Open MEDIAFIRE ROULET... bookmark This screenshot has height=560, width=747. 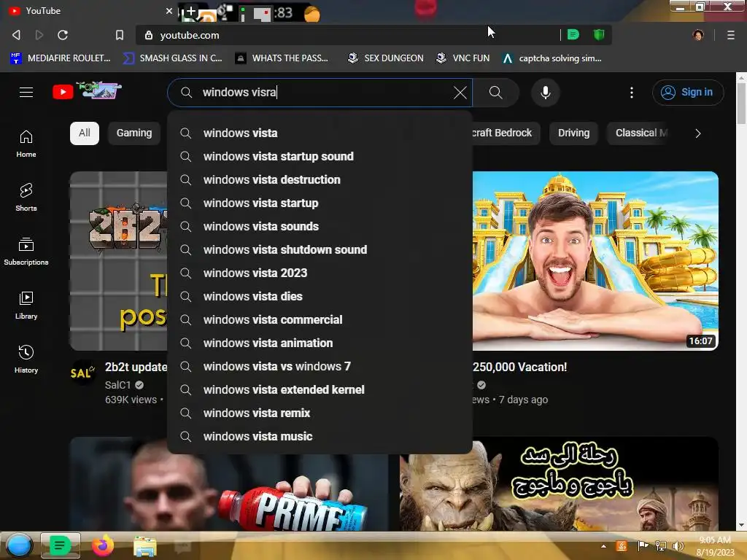click(x=61, y=58)
